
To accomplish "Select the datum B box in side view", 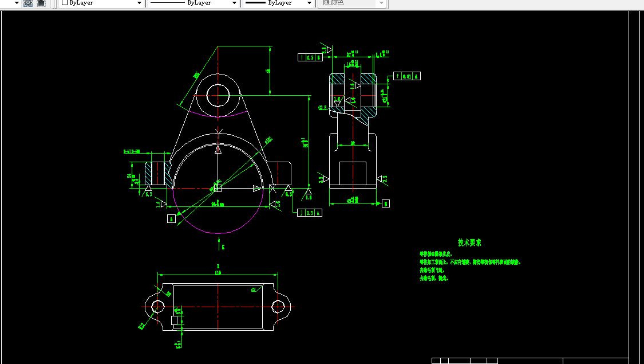I will (x=386, y=203).
